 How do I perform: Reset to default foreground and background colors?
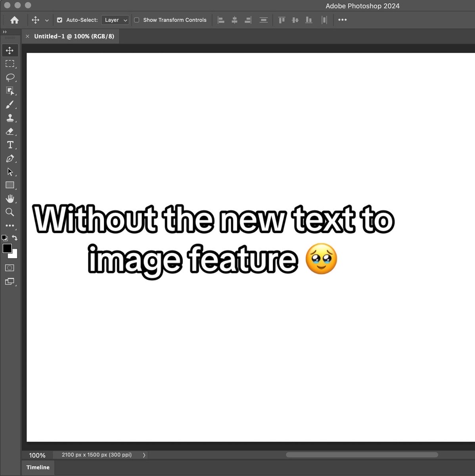4,238
